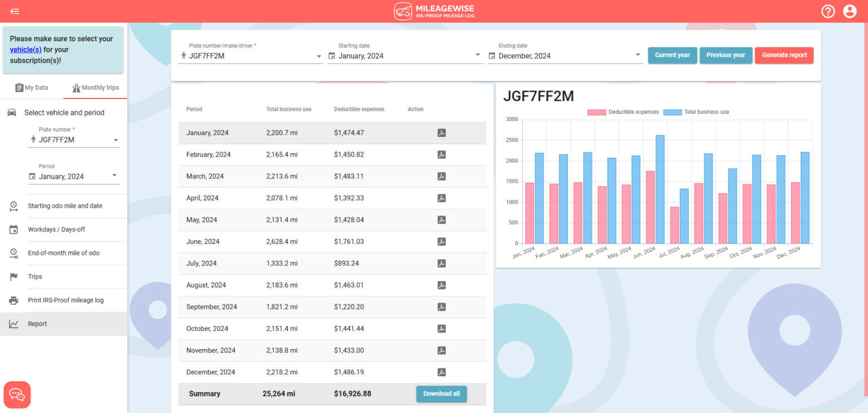
Task: Toggle Deductible expenses legend swatch
Action: click(x=596, y=112)
